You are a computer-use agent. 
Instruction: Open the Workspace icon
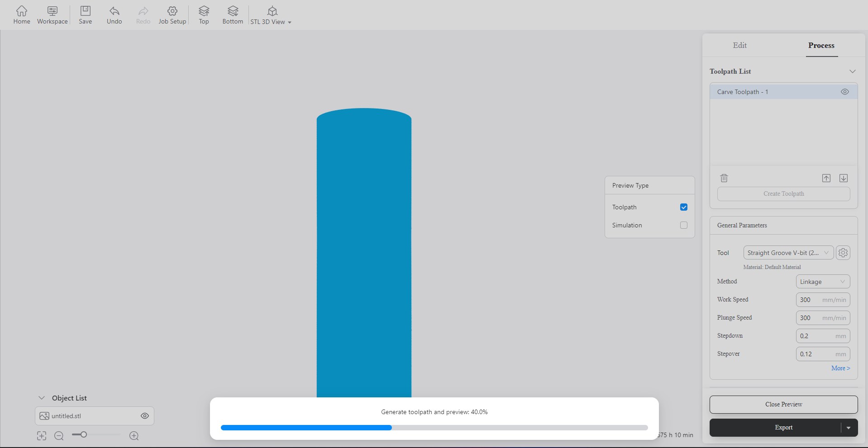[52, 15]
